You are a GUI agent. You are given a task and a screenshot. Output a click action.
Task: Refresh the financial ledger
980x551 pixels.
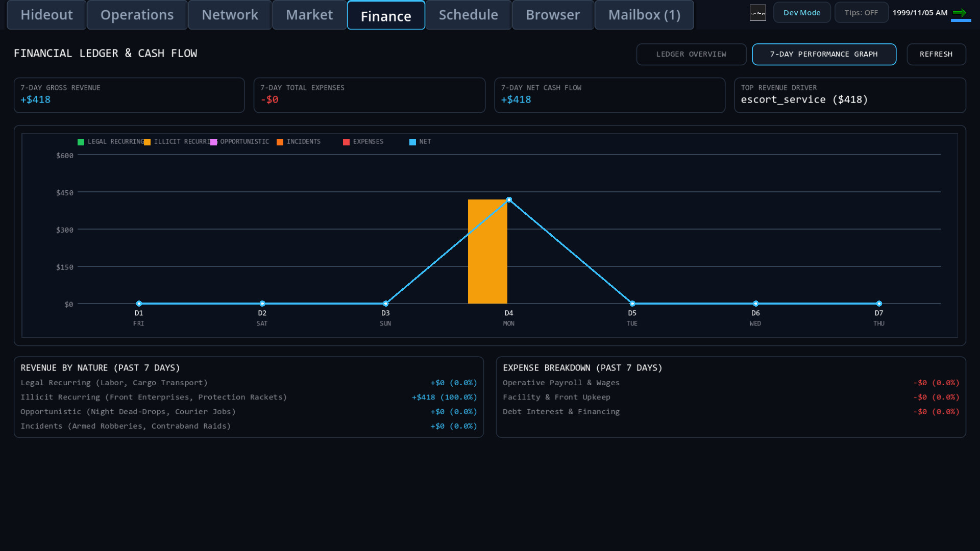[936, 54]
